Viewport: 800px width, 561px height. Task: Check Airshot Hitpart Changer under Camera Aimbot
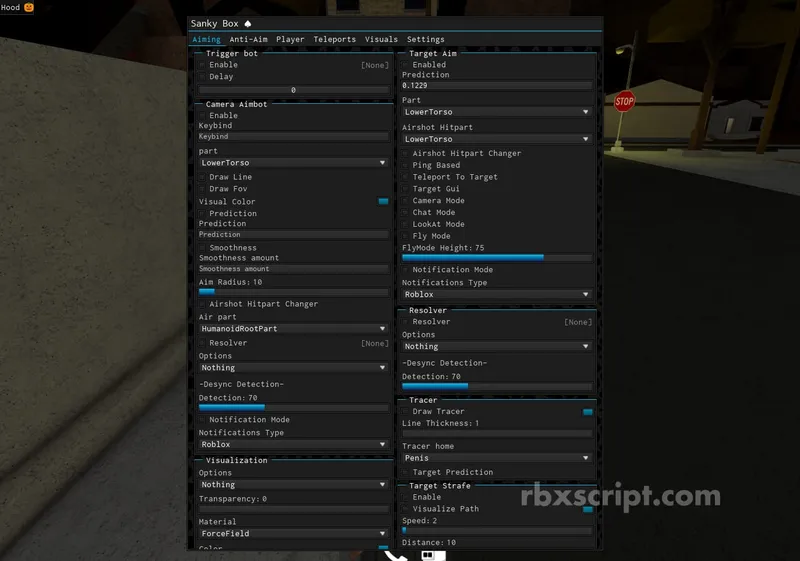[202, 304]
